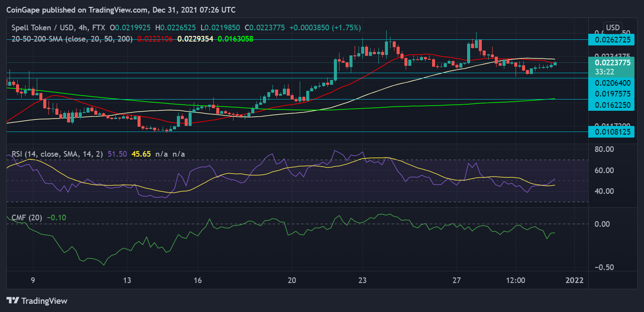Click the 0.0162250 price level label
Image resolution: width=644 pixels, height=312 pixels.
(612, 105)
